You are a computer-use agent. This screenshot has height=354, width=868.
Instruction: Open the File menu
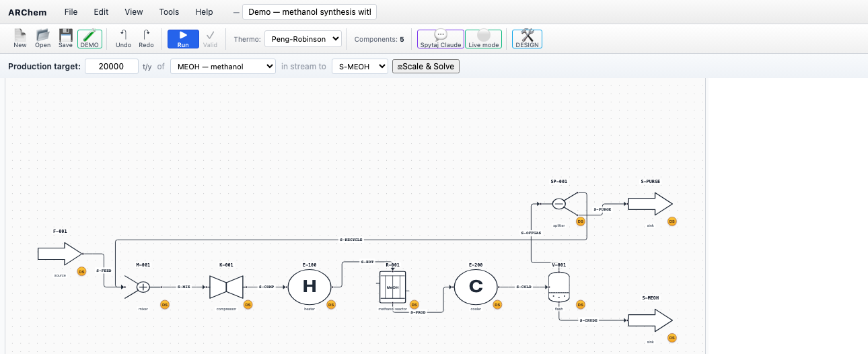pos(71,12)
